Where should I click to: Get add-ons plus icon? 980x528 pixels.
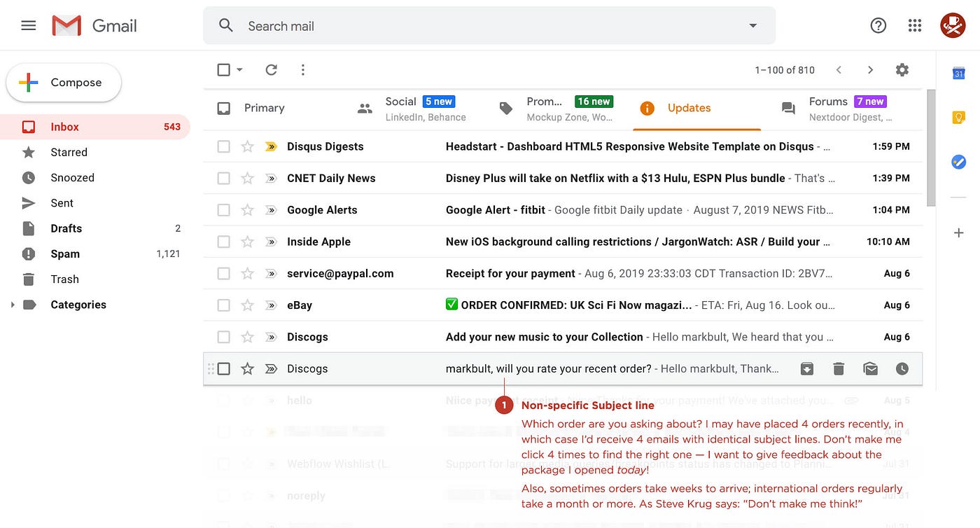[x=959, y=232]
